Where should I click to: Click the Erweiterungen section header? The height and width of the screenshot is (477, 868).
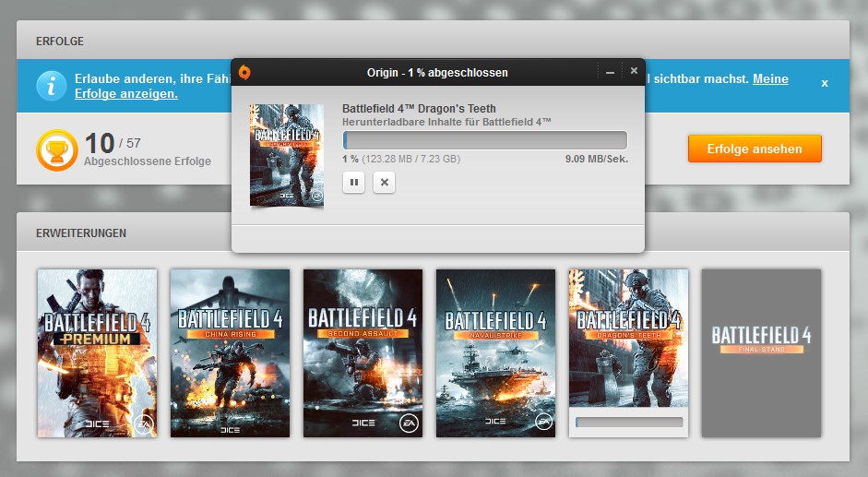click(x=81, y=233)
